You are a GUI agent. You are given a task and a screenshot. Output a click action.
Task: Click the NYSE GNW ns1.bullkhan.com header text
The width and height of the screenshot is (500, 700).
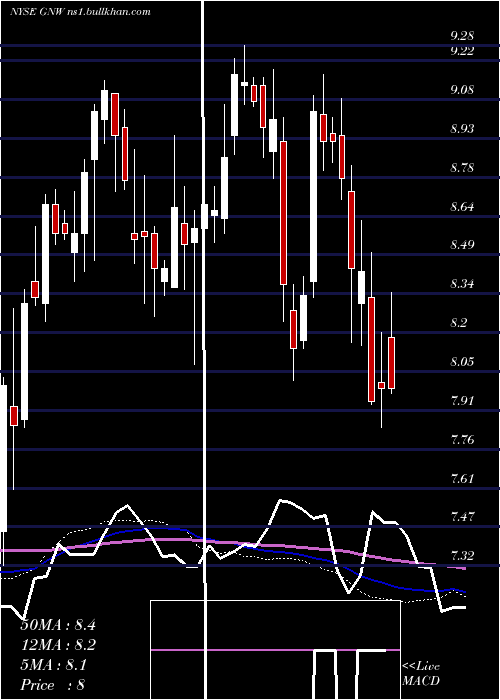pyautogui.click(x=80, y=12)
